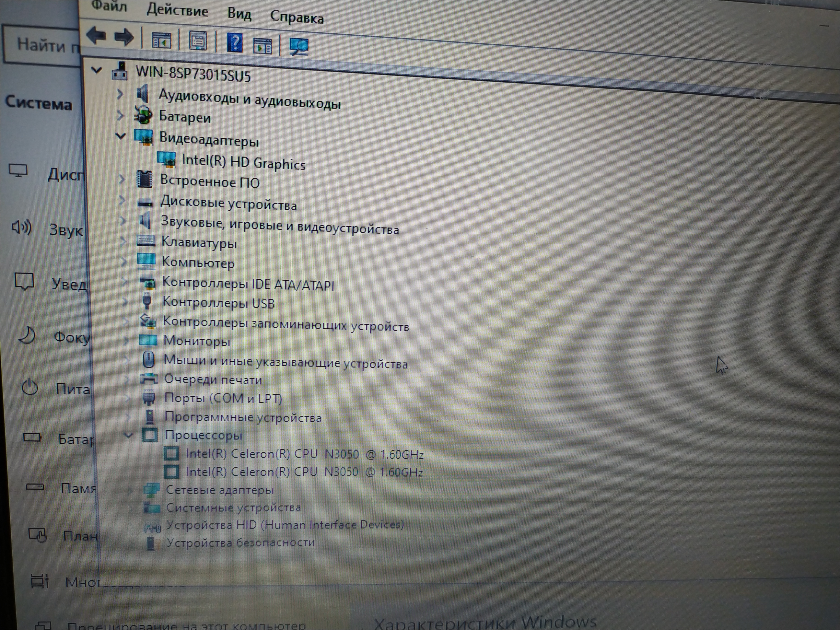
Task: Click the icon of Контроллеры IDE ATA/ATAPI
Action: coord(148,283)
